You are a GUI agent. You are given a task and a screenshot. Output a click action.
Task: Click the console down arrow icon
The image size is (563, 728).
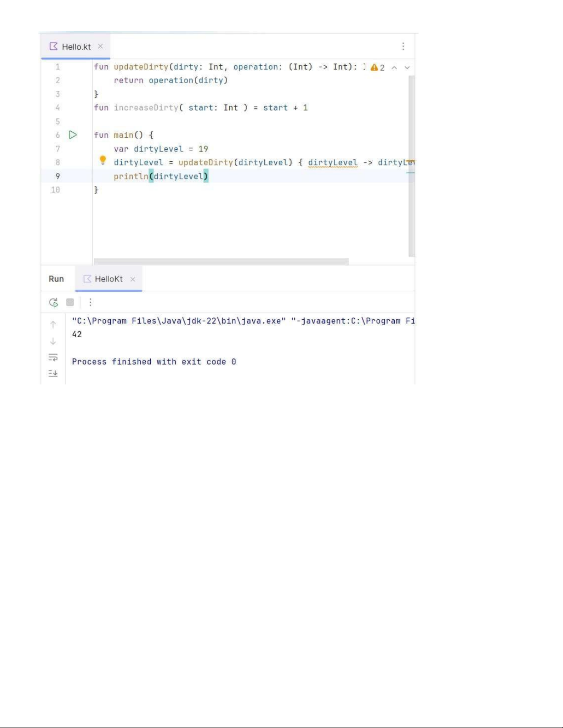[x=53, y=341]
